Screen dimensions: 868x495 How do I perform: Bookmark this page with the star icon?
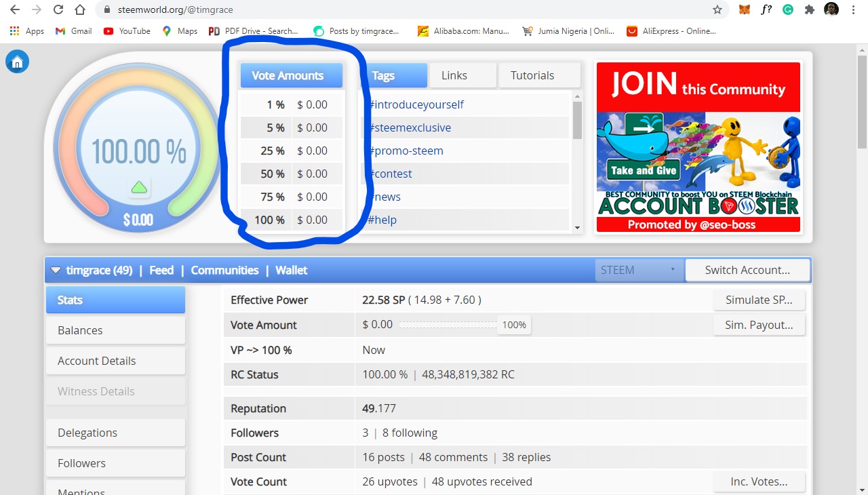(717, 10)
